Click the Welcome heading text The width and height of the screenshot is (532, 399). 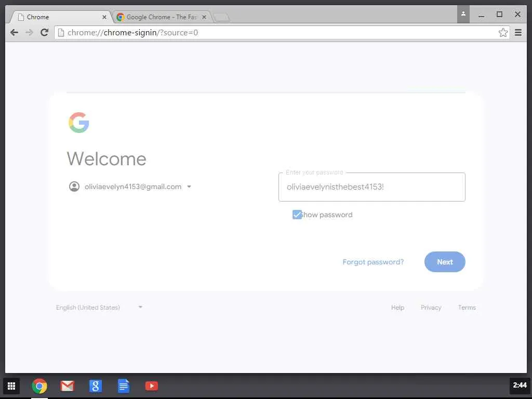(107, 159)
